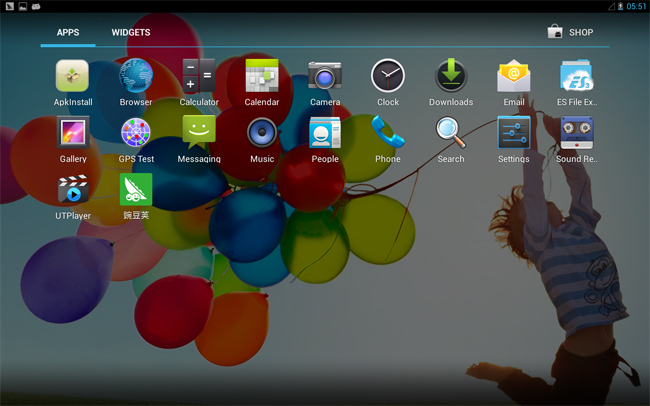Open the Messaging app
The height and width of the screenshot is (406, 650).
point(199,140)
